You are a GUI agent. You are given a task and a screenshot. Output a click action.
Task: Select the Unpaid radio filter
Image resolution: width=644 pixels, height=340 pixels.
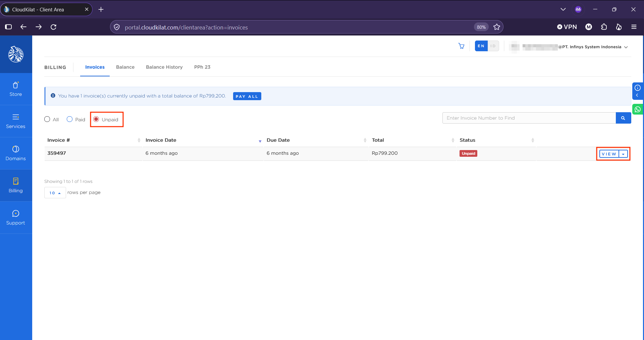(96, 119)
